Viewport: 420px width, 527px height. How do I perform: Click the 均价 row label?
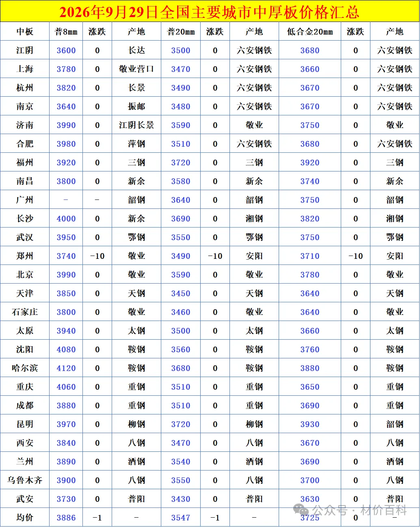[x=25, y=518]
